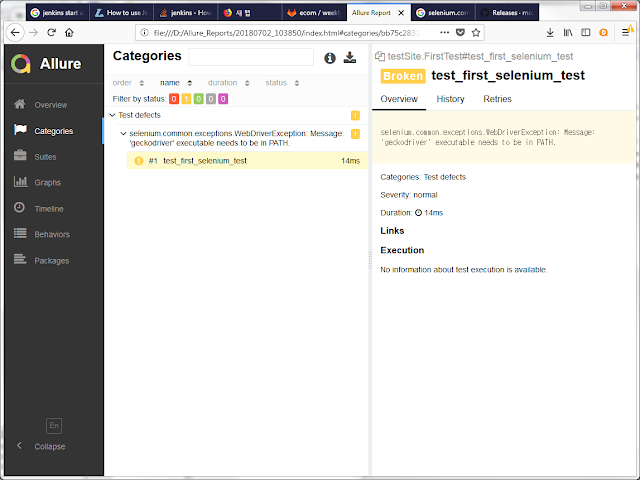The height and width of the screenshot is (480, 640).
Task: Sort categories by name
Action: pyautogui.click(x=176, y=83)
